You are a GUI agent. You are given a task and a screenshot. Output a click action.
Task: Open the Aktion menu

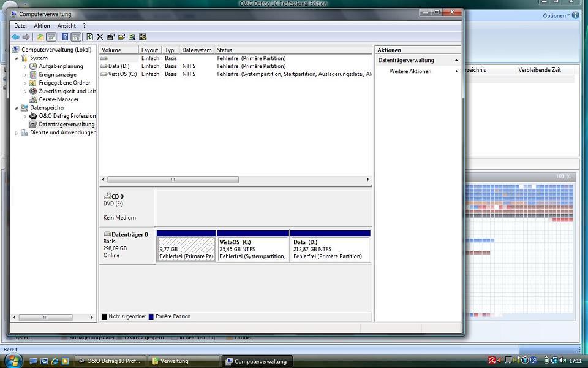(42, 26)
